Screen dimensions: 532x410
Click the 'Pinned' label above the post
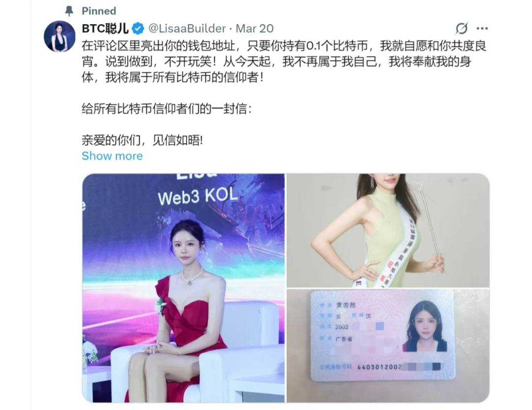point(99,11)
